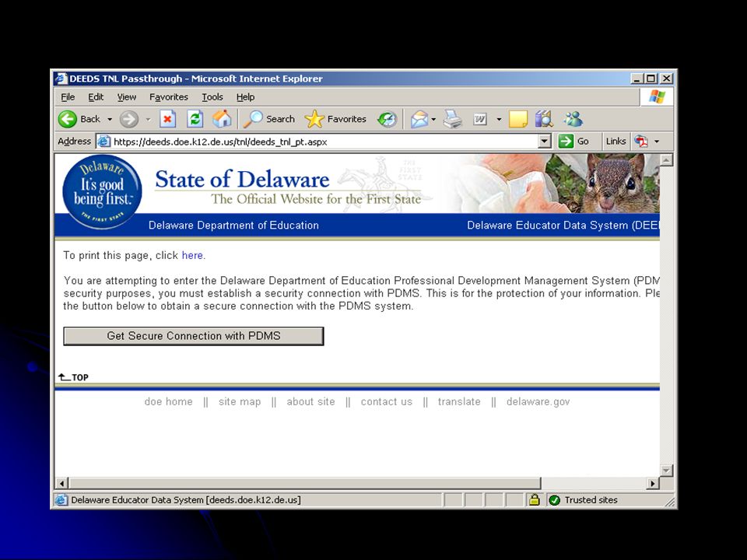Open the Edit menu
Image resolution: width=747 pixels, height=560 pixels.
click(x=96, y=97)
